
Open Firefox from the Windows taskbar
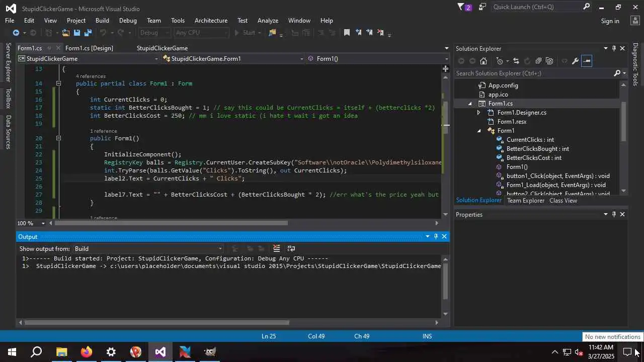click(87, 352)
